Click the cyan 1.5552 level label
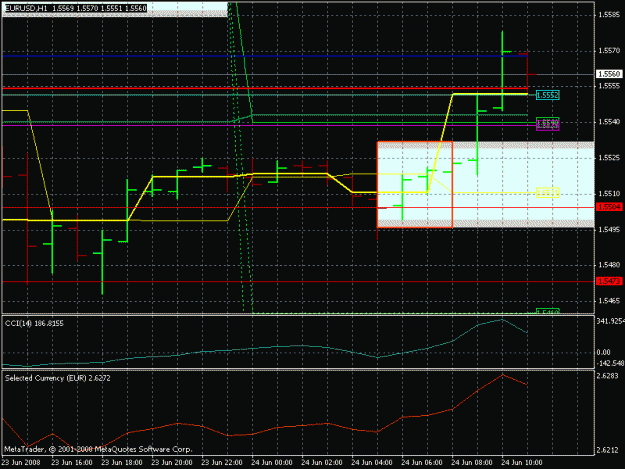The image size is (625, 469). pos(548,95)
